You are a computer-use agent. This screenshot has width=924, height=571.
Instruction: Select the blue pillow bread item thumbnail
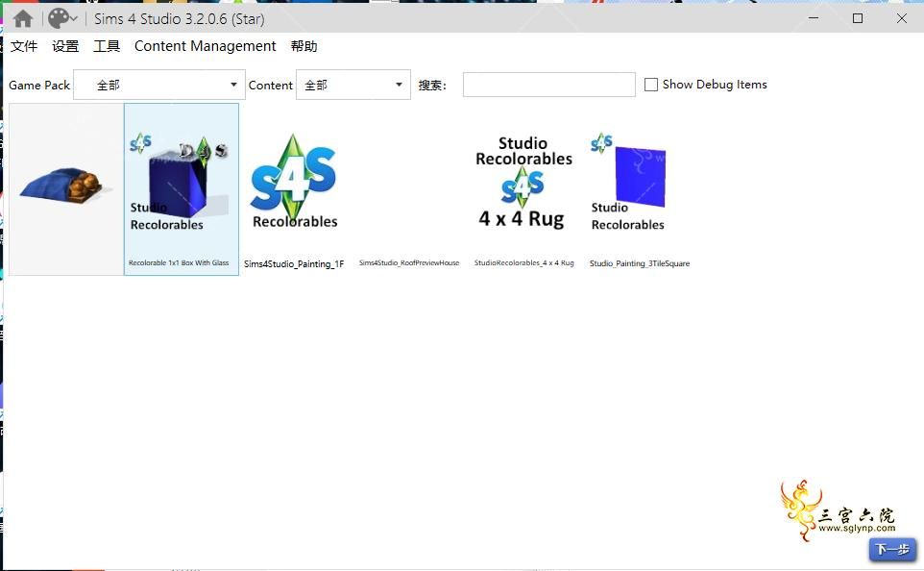coord(66,188)
